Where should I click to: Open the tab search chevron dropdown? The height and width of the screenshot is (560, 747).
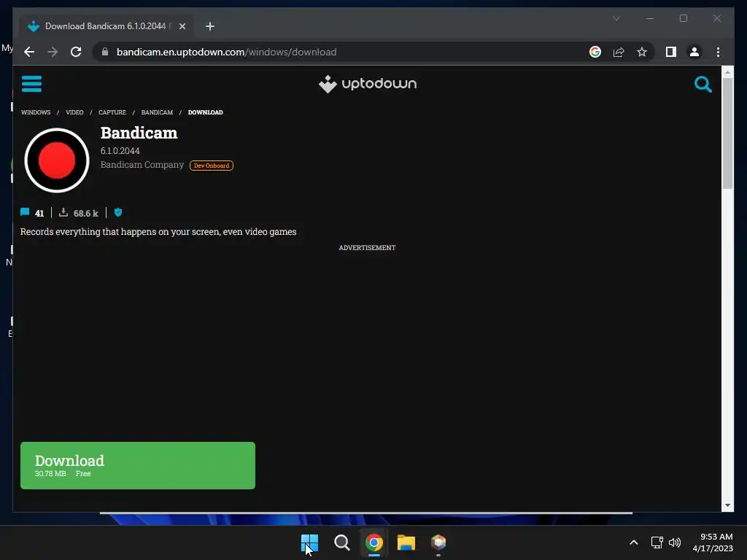pos(616,18)
